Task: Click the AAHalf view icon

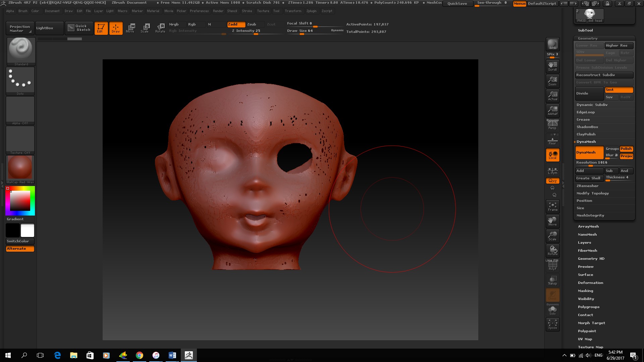Action: coord(552,110)
